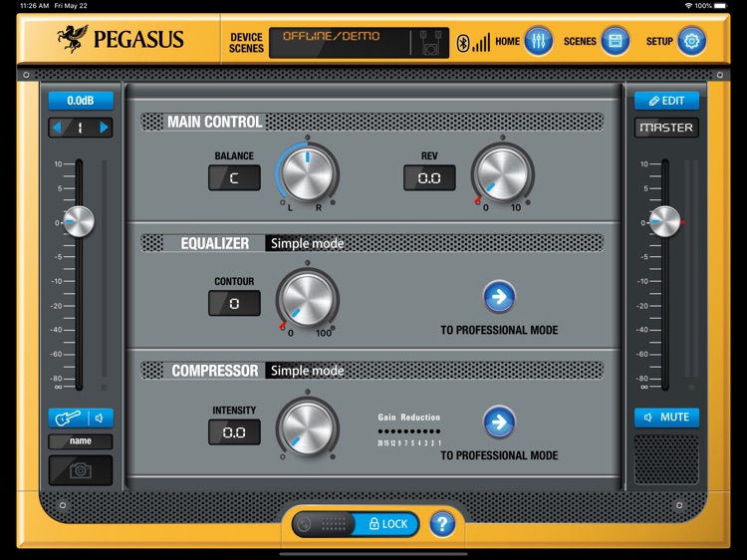Select next channel with right arrow
The image size is (747, 560).
tap(104, 128)
